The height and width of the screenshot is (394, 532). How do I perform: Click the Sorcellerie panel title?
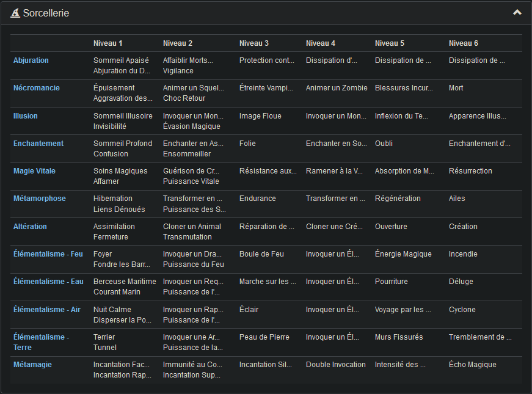(x=46, y=13)
